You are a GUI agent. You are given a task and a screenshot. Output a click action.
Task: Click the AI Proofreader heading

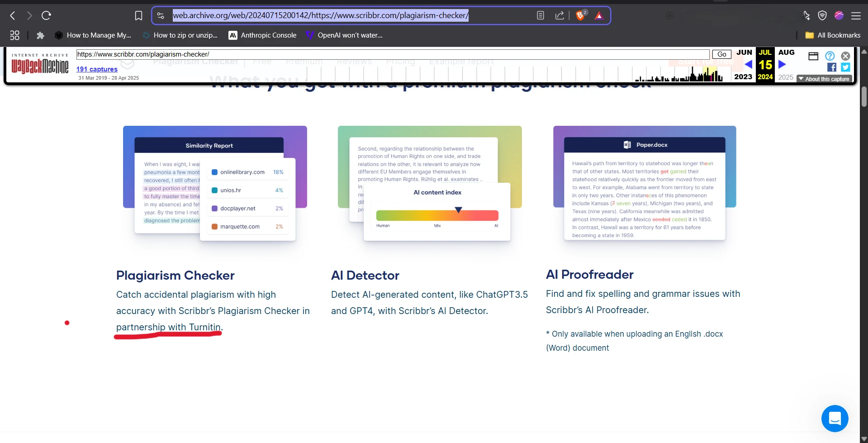click(x=590, y=274)
